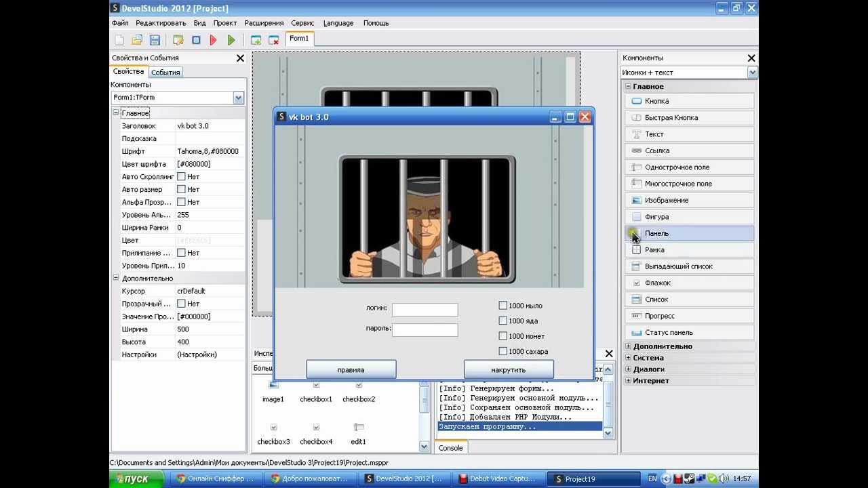
Task: Select the Статус панель component
Action: click(689, 332)
